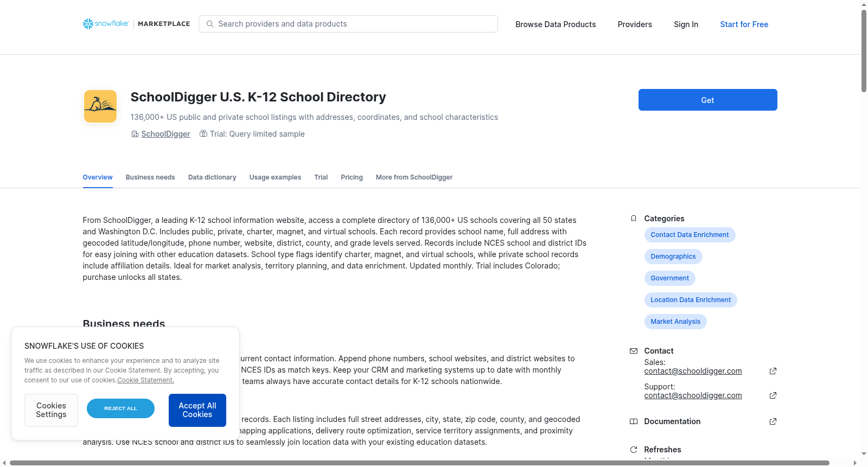Click Accept All Cookies button
Viewport: 868px width, 467px height.
point(197,410)
